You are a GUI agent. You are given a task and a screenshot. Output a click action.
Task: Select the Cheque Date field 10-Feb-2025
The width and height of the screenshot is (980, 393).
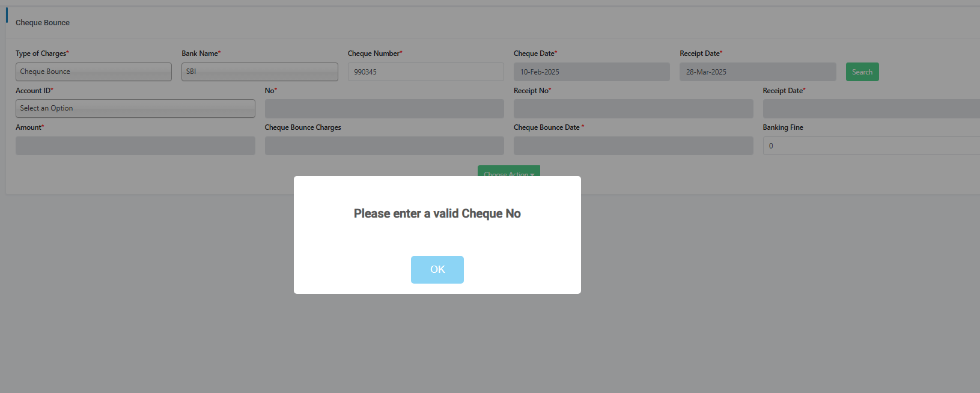coord(592,72)
